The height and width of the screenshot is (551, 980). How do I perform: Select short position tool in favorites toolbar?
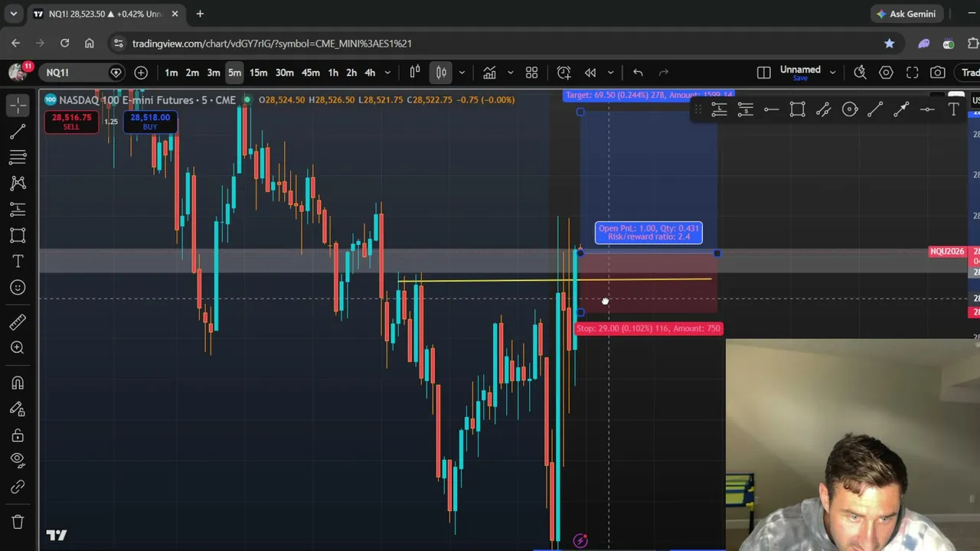point(745,110)
